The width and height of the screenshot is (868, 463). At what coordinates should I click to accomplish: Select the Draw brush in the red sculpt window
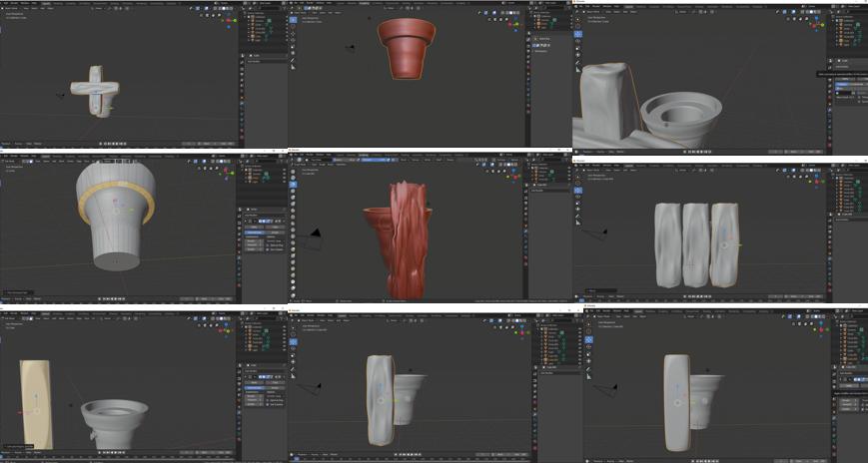(x=293, y=172)
